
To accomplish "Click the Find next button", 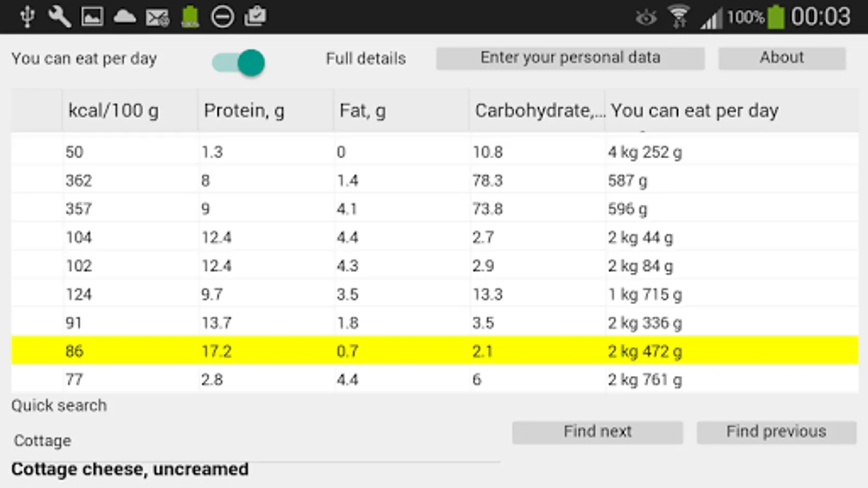I will (597, 432).
